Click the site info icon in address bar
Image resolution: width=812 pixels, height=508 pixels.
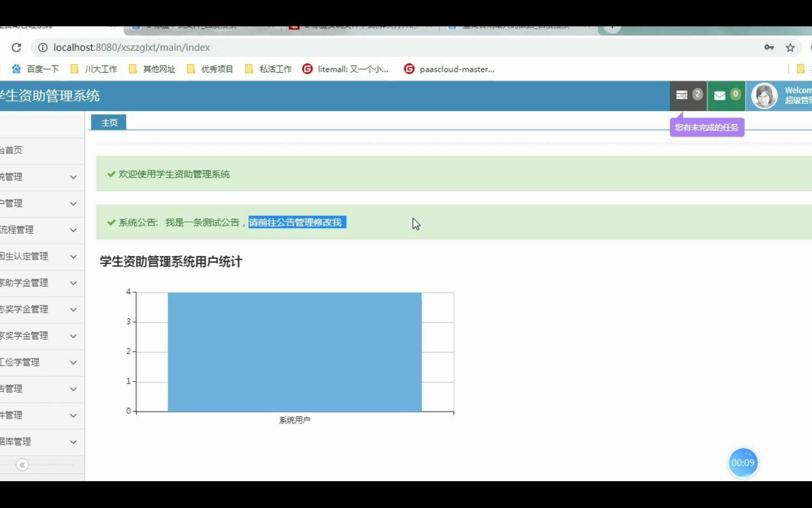(x=43, y=48)
